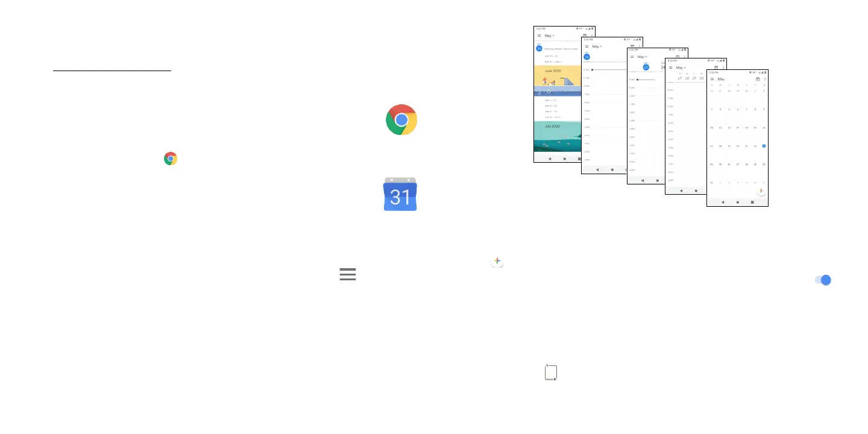Tap back navigation in schedule view phone
The height and width of the screenshot is (434, 868).
pyautogui.click(x=549, y=159)
